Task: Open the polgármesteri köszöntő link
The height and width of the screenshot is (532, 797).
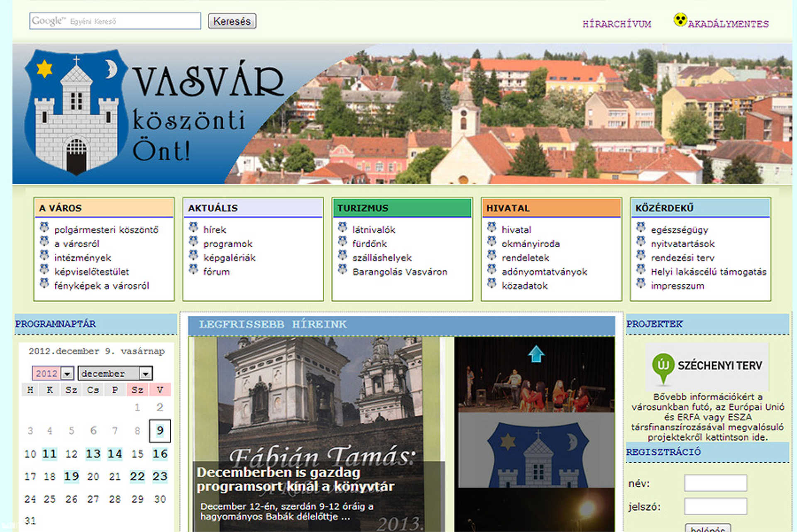Action: [106, 230]
